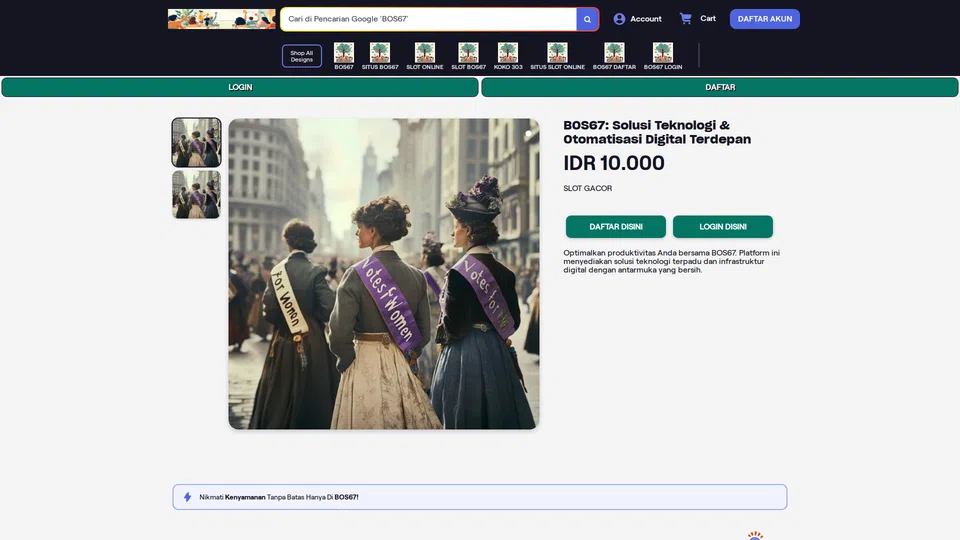Select the SITUS SLOT ONLINE category icon
The height and width of the screenshot is (540, 960).
pos(557,53)
